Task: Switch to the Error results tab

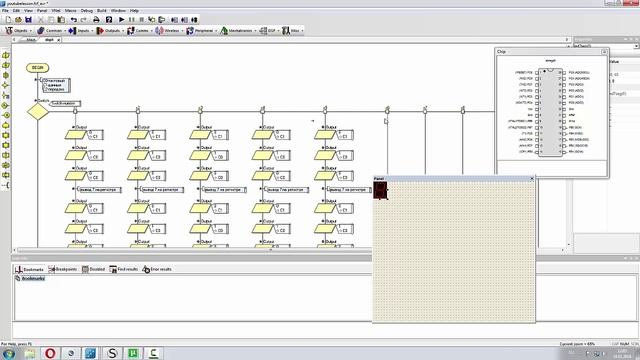Action: (x=157, y=269)
